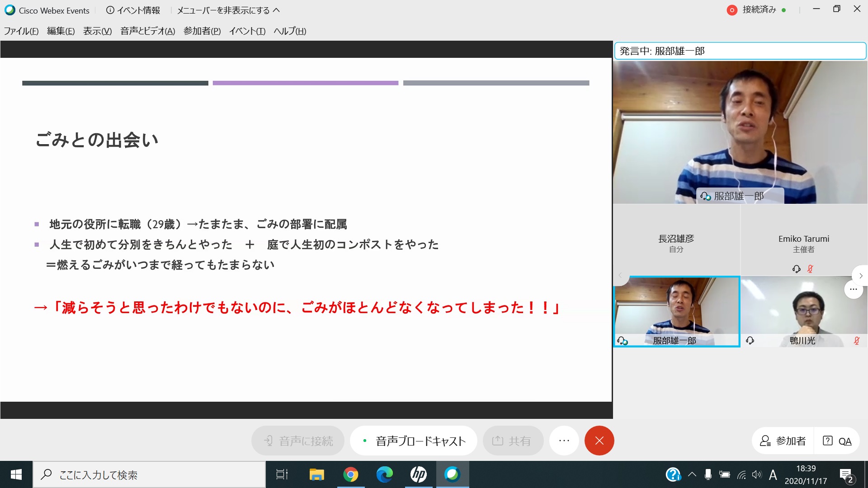
Task: Open the 参加者 participants panel
Action: coord(783,441)
